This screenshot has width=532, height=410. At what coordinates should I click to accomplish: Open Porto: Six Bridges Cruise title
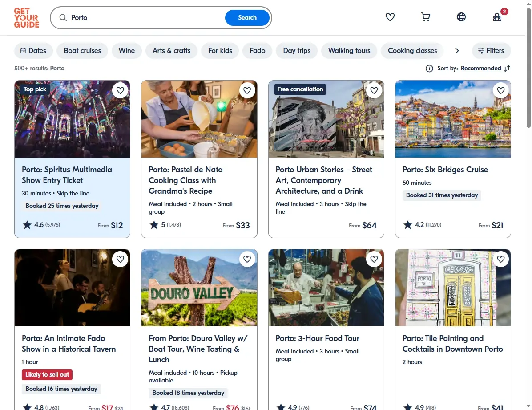point(445,170)
